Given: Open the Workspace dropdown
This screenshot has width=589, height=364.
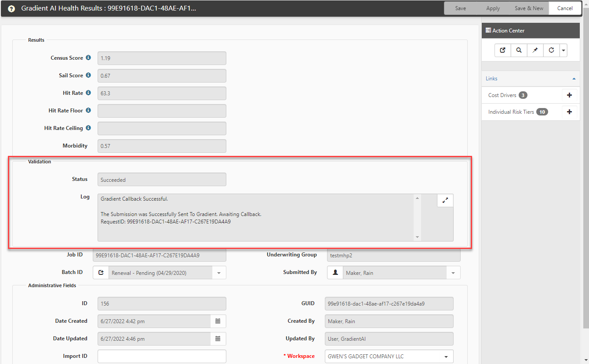Looking at the screenshot, I should (x=446, y=357).
